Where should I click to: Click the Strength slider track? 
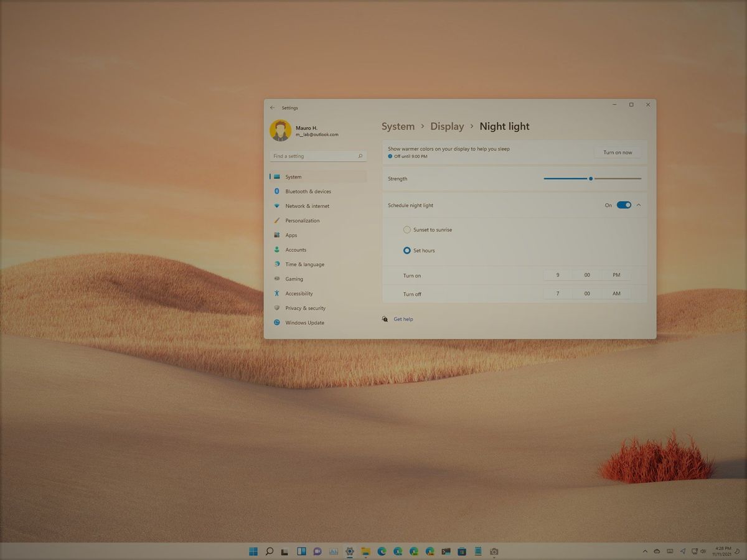(593, 179)
